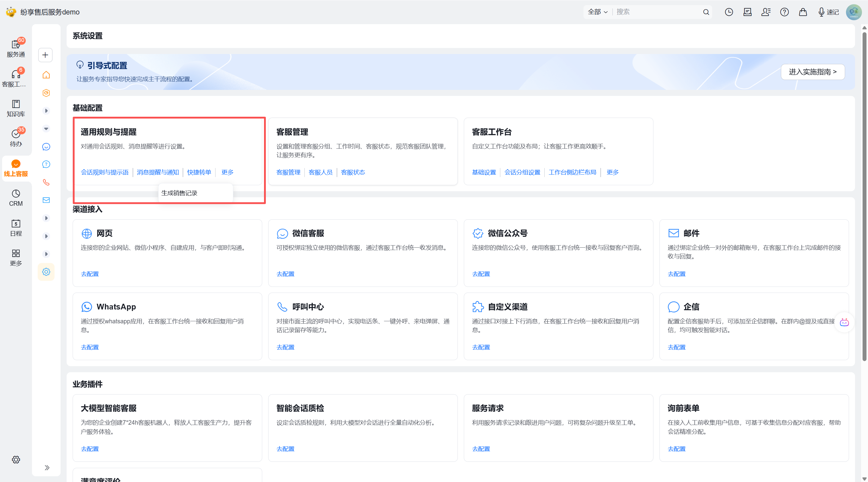Open 会话规则与提示语 link
Viewport: 868px width, 482px height.
(105, 172)
